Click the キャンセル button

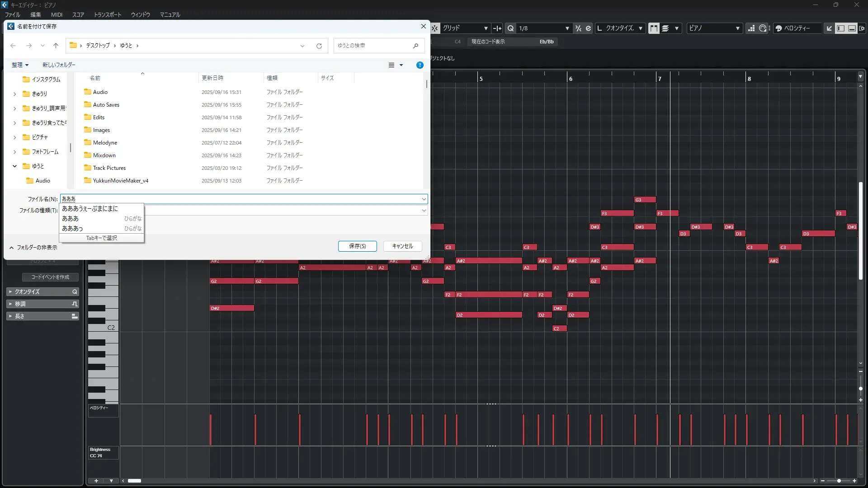tap(402, 246)
